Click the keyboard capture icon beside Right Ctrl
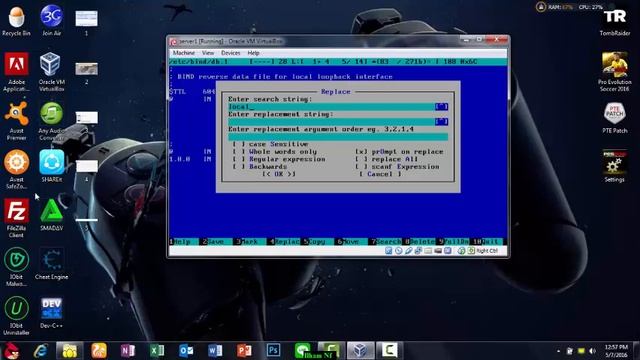 point(471,251)
